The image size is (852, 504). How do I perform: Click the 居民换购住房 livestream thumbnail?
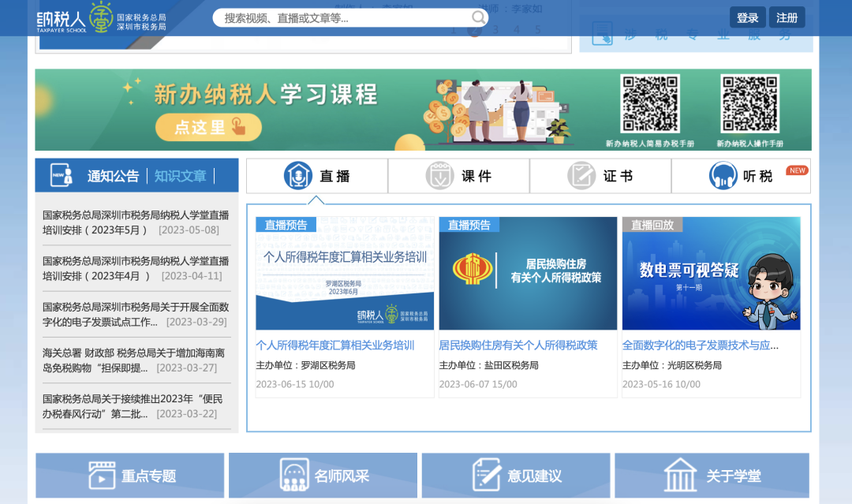coord(528,273)
